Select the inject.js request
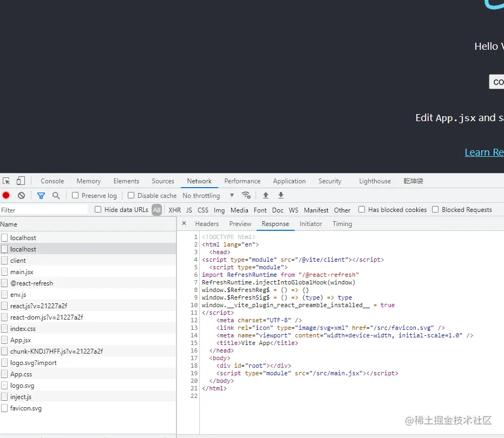This screenshot has height=438, width=504. click(x=88, y=397)
